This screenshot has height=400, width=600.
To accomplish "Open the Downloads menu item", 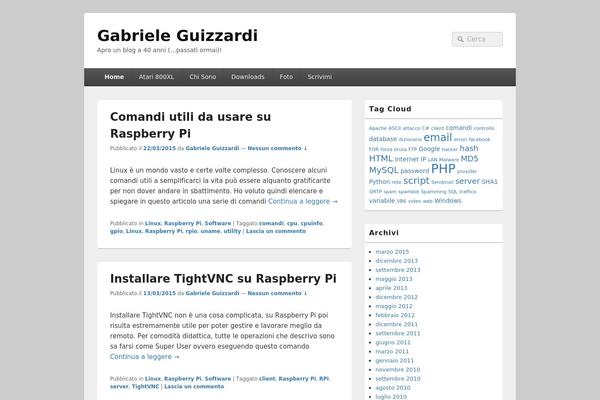I will [248, 77].
